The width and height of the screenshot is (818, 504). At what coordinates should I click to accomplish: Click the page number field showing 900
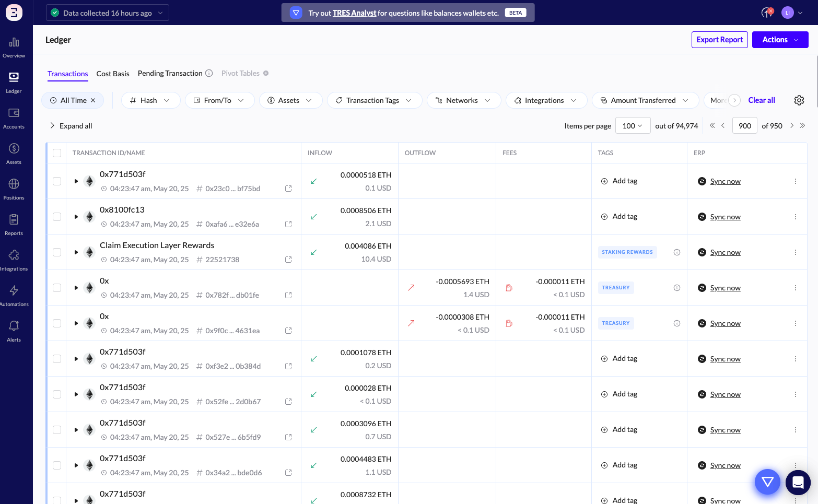745,125
